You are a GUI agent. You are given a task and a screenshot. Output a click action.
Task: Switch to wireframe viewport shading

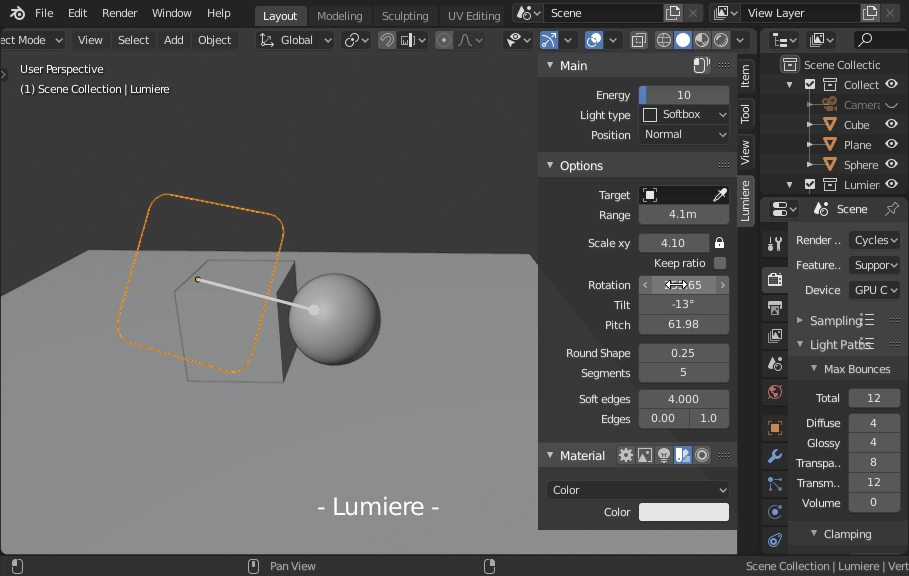pos(664,40)
